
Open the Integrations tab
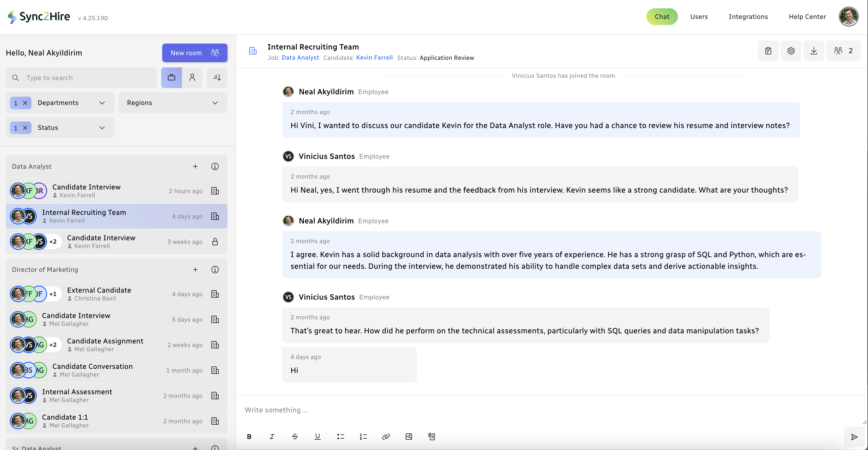(x=748, y=17)
